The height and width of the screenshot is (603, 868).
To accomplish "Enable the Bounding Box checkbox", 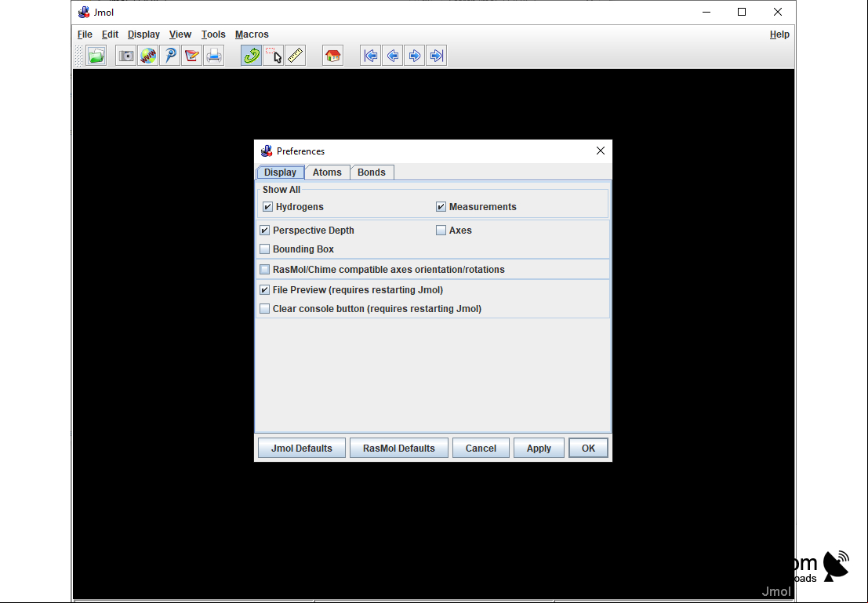I will [264, 249].
